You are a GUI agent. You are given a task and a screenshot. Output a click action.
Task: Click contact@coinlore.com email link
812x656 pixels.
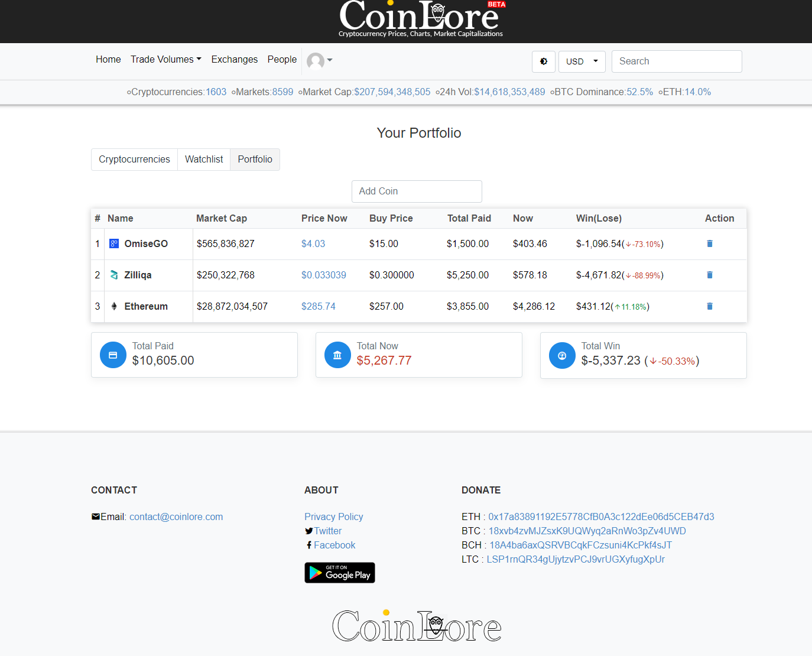click(176, 517)
